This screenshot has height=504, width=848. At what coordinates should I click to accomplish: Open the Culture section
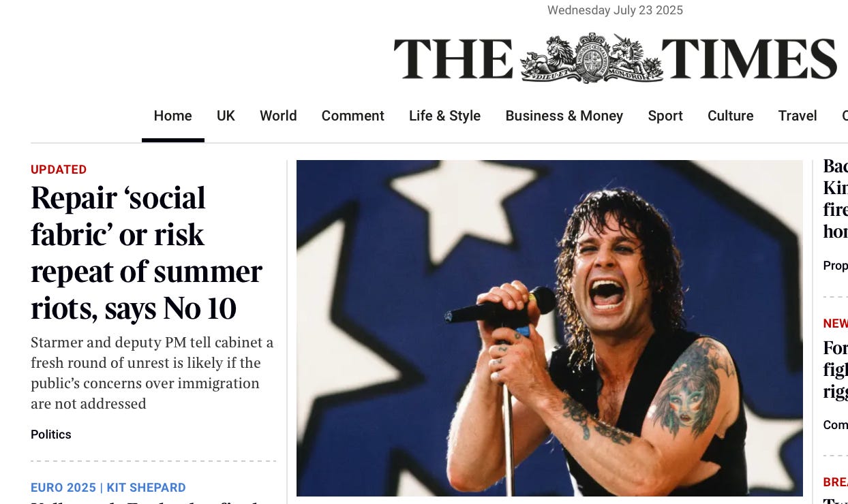coord(730,116)
